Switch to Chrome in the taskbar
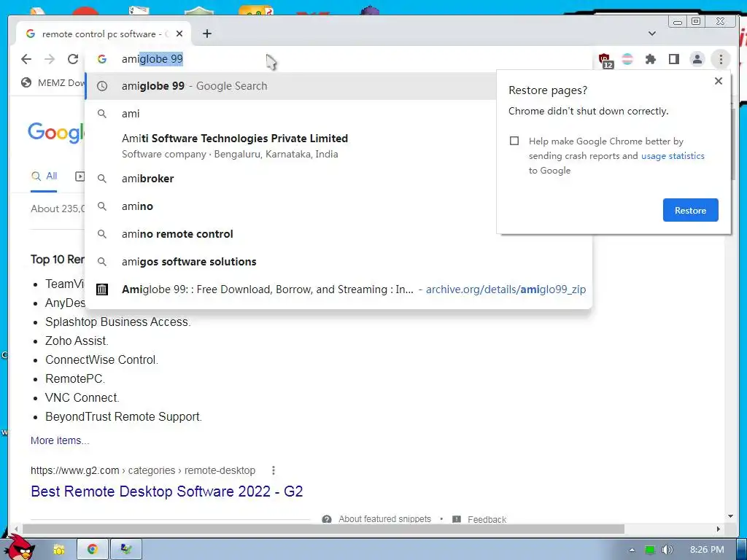747x560 pixels. [93, 550]
